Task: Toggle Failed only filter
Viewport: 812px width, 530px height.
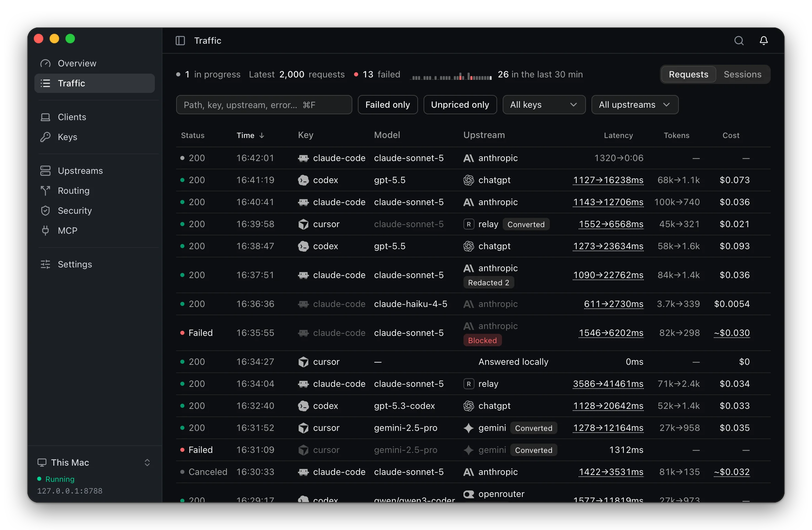Action: [388, 105]
